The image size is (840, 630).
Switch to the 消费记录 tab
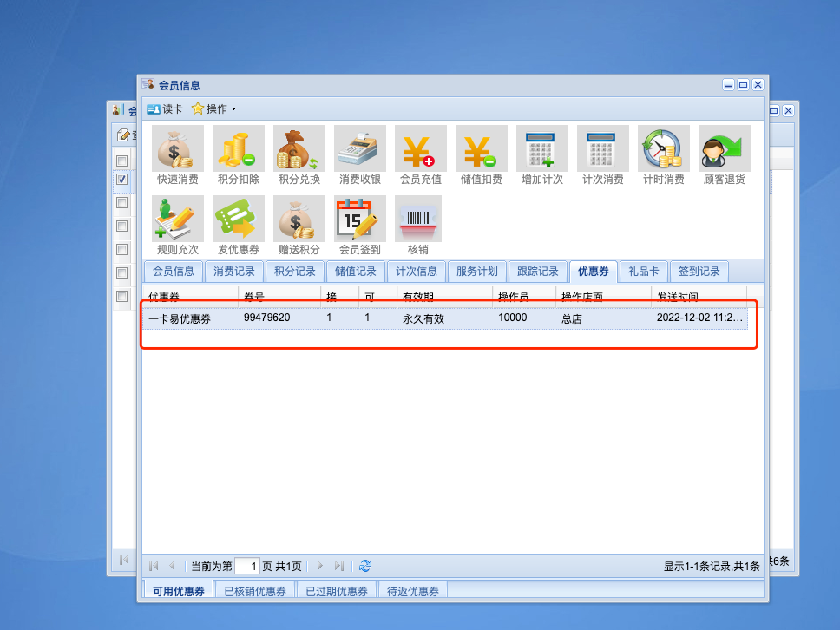pos(234,272)
